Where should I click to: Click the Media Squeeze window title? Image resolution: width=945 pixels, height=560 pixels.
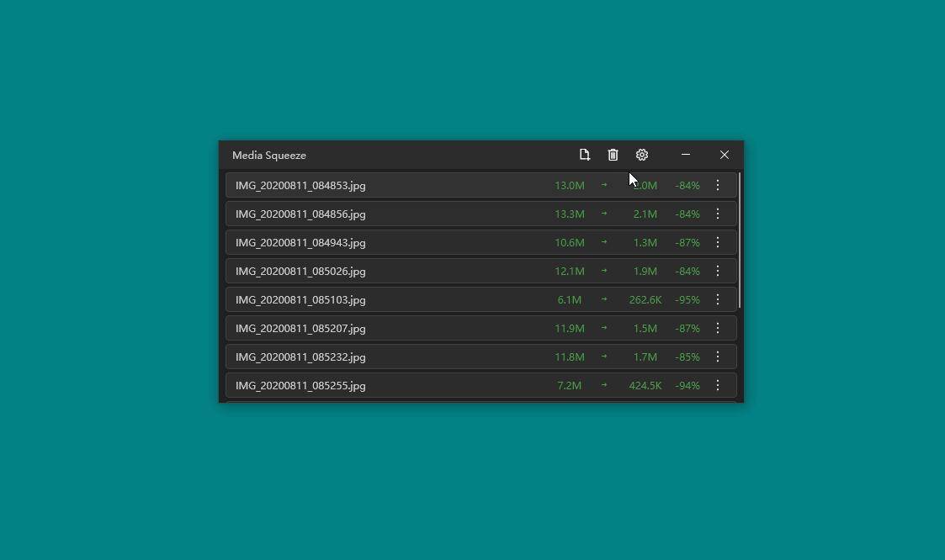(x=269, y=156)
